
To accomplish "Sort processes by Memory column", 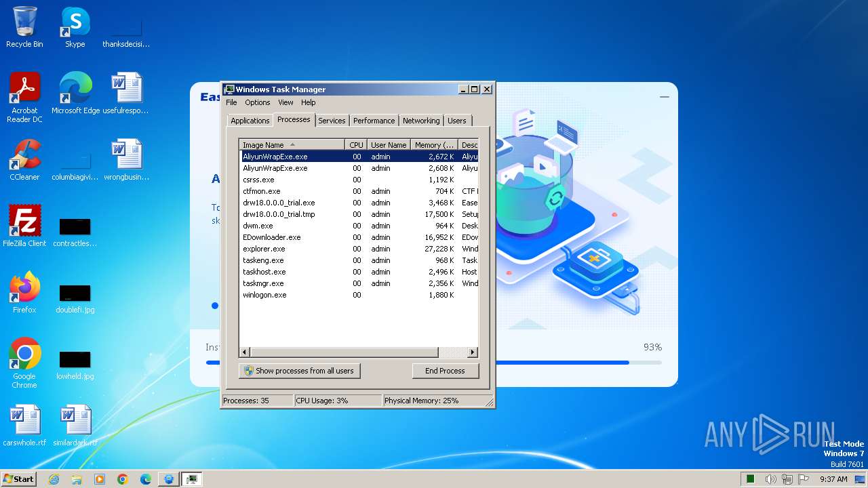I will coord(435,144).
